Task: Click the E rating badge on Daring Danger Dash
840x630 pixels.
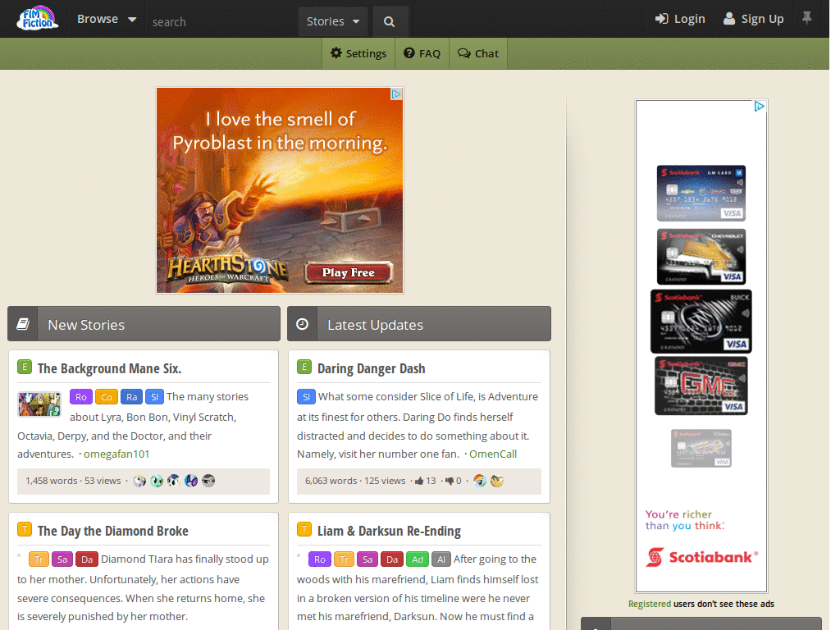Action: 304,367
